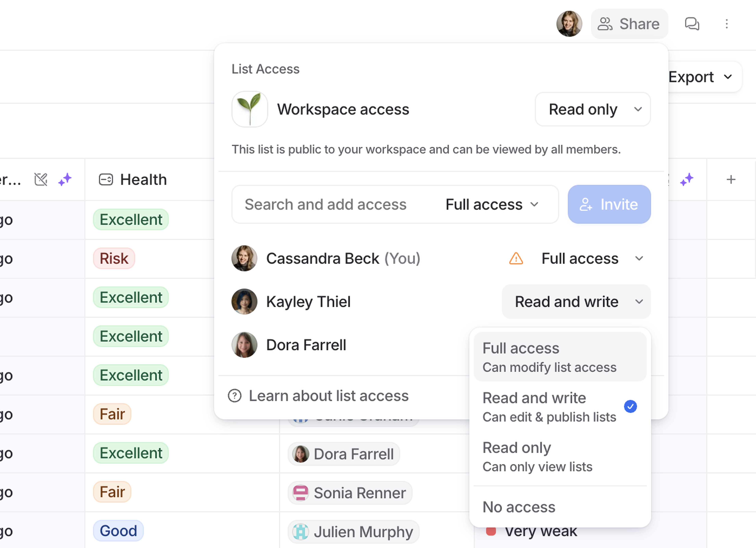Open the three-dot more options menu

[727, 24]
